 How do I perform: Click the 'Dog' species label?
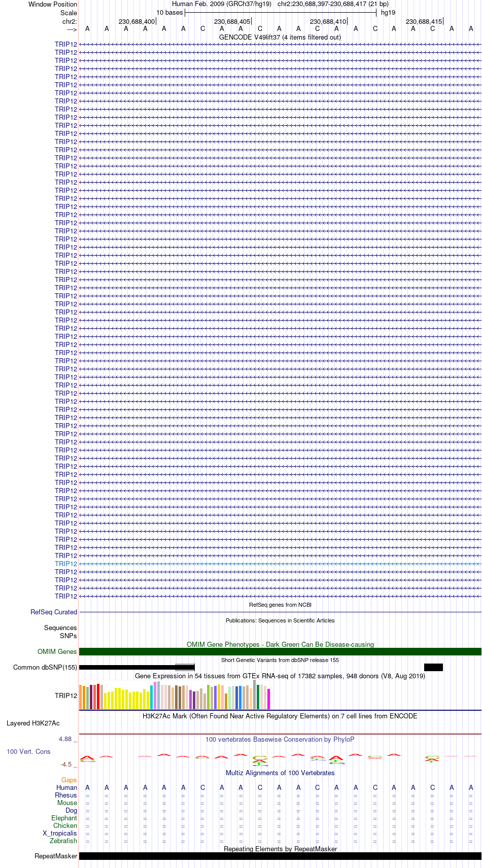(x=71, y=810)
